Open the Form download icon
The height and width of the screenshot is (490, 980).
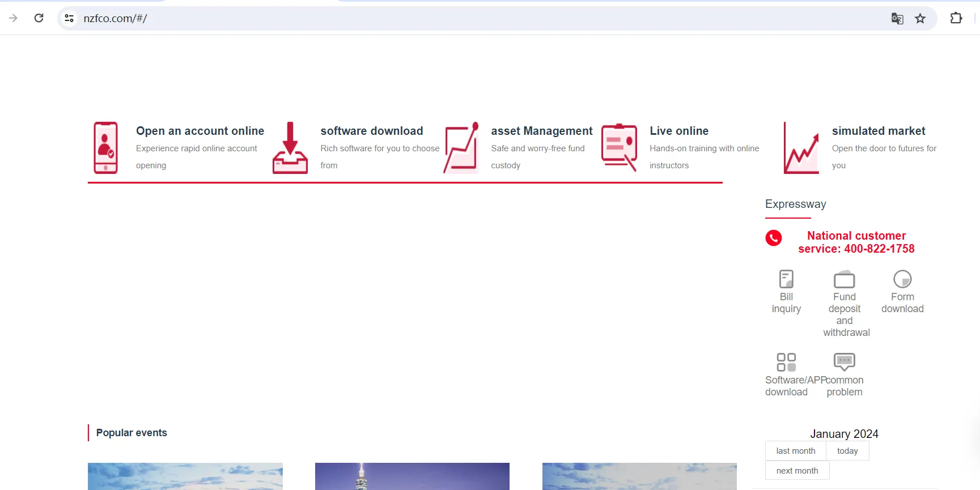point(902,279)
